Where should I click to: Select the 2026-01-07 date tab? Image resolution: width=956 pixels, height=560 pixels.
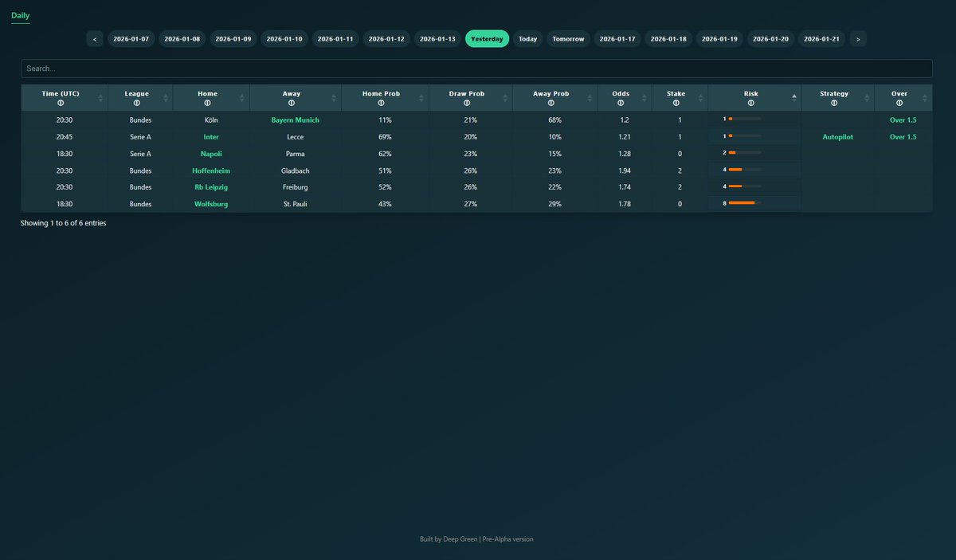pyautogui.click(x=131, y=38)
